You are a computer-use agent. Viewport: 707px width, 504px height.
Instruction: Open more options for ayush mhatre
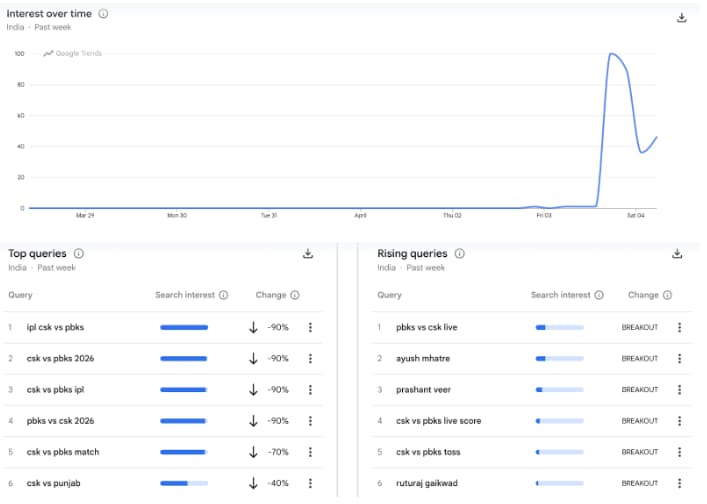(680, 358)
